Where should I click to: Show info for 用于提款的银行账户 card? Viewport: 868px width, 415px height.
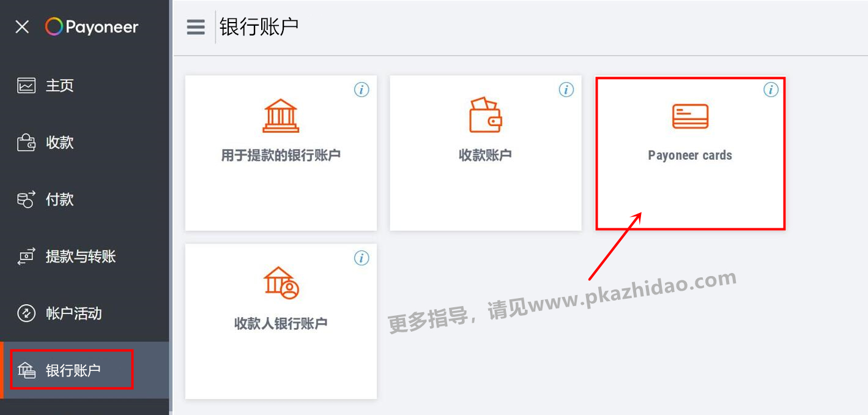tap(362, 90)
